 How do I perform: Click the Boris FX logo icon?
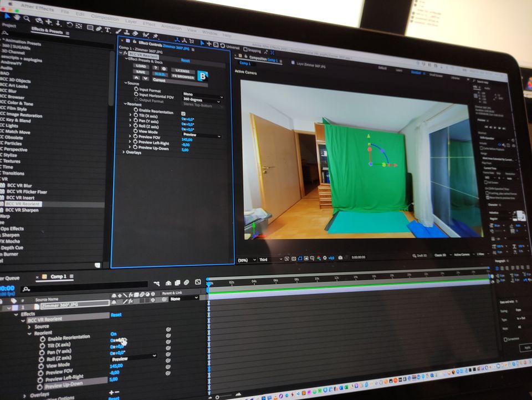(x=204, y=77)
